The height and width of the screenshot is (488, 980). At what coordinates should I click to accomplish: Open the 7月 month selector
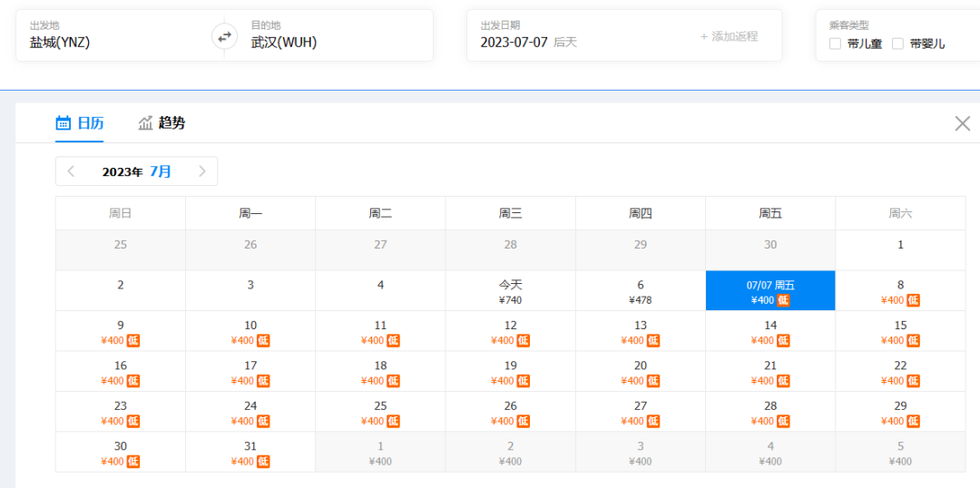(x=161, y=171)
